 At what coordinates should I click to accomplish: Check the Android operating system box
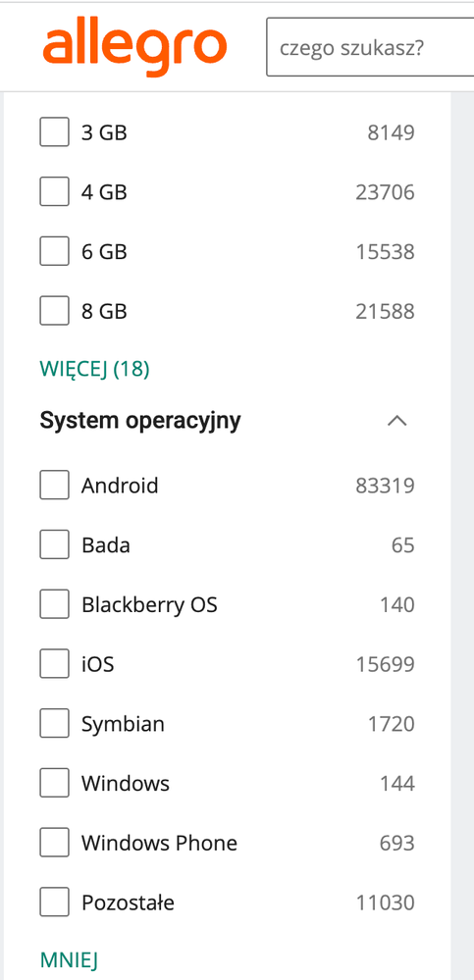click(x=54, y=486)
